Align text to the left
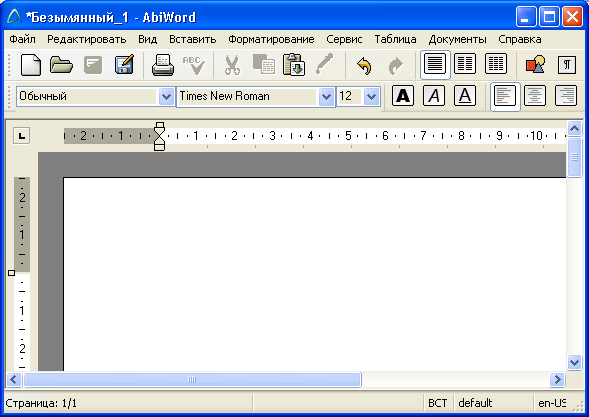This screenshot has height=417, width=589. (505, 97)
